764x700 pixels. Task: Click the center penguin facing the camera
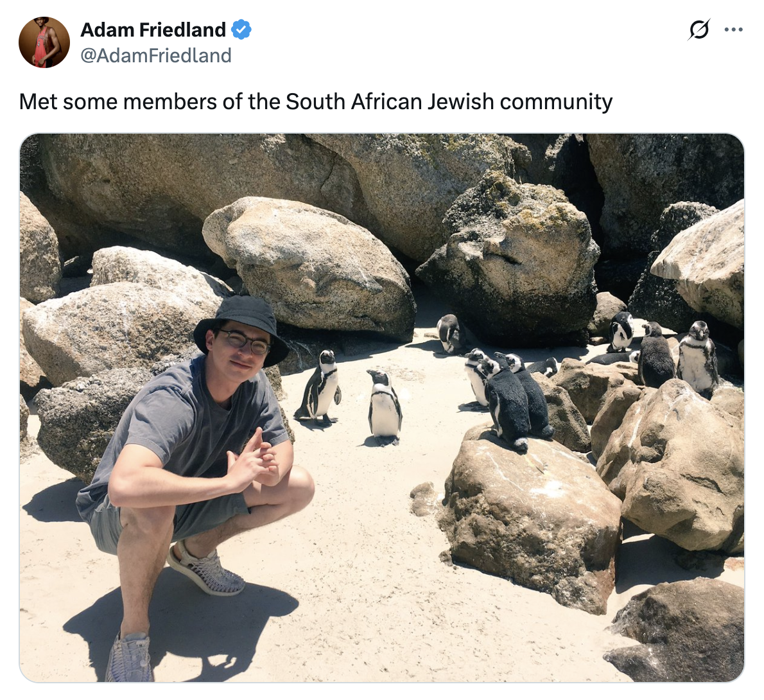coord(385,407)
